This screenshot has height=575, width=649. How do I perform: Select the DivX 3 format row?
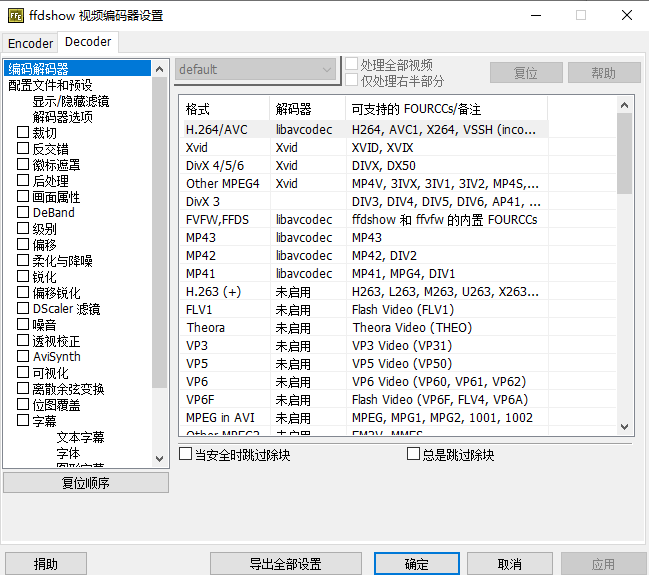click(x=365, y=202)
